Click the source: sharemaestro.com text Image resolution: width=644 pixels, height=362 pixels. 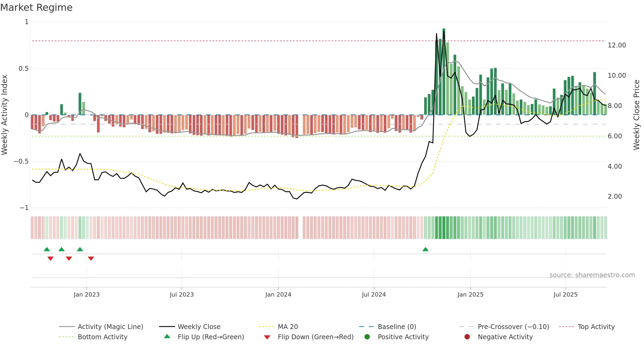592,275
